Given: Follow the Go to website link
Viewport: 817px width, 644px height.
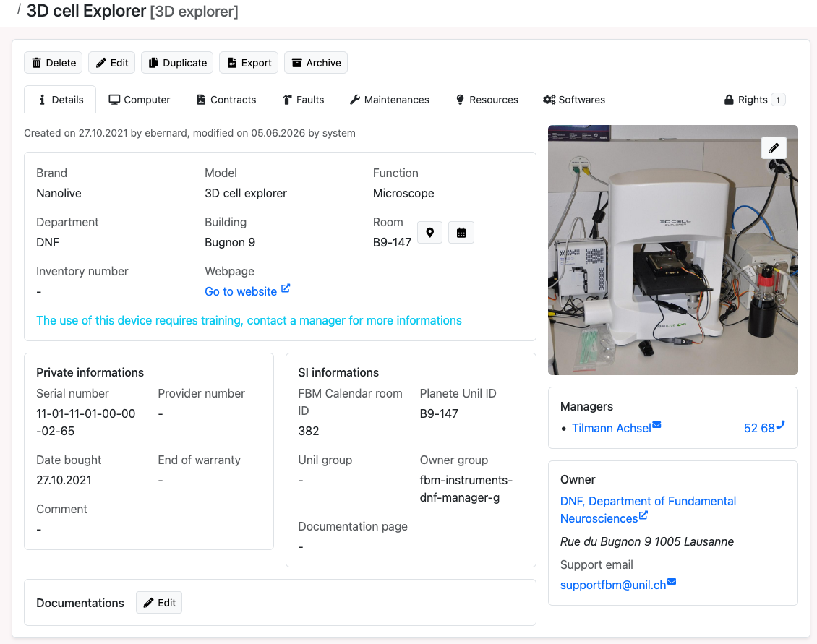Looking at the screenshot, I should 241,291.
